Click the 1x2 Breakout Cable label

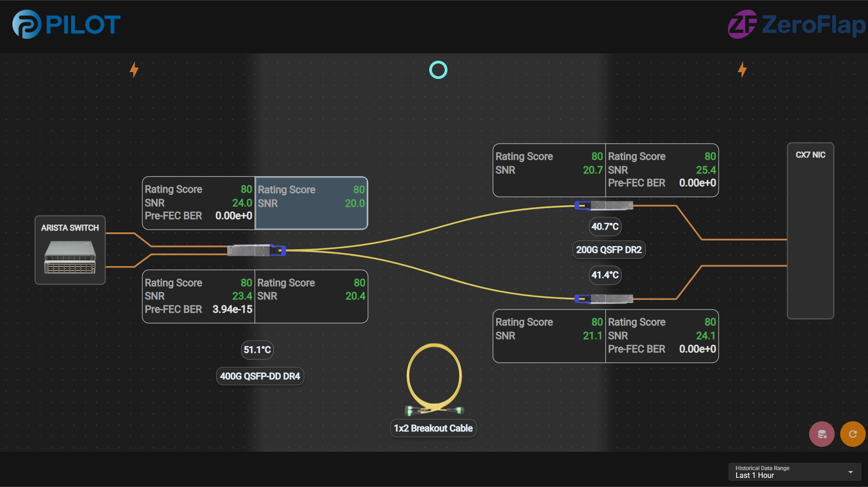click(x=433, y=428)
